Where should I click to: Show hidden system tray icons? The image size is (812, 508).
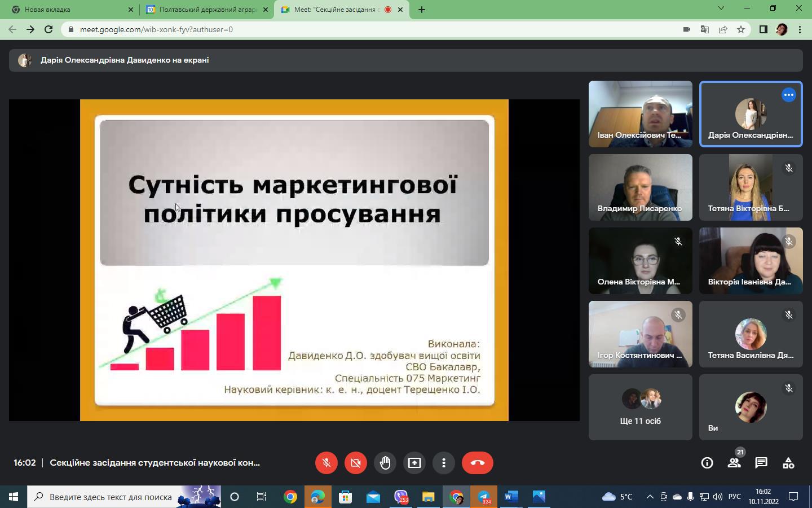650,497
